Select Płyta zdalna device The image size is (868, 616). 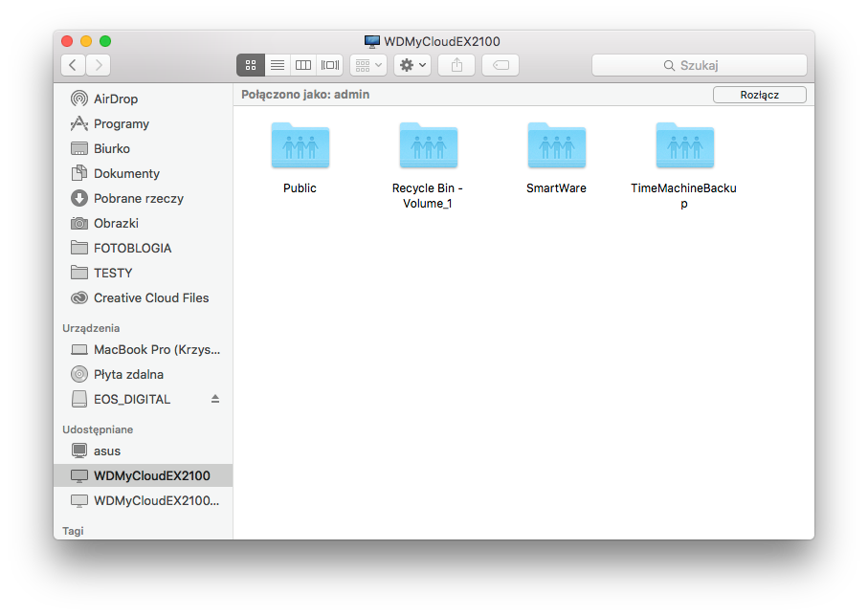click(x=143, y=375)
